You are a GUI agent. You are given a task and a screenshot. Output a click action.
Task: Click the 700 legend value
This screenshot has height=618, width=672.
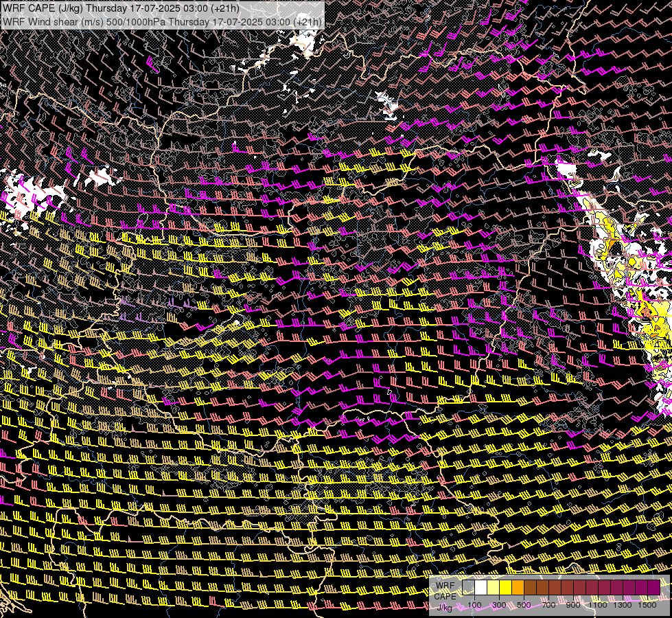548,605
